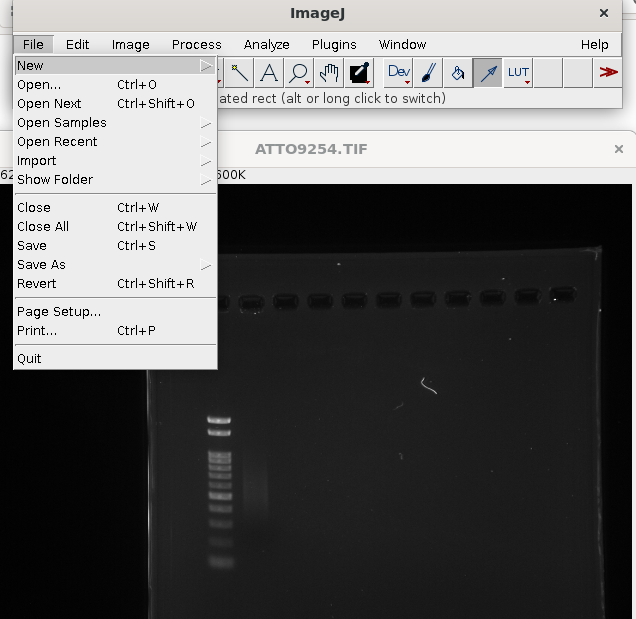The width and height of the screenshot is (636, 619).
Task: Open the Window menu
Action: tap(402, 44)
